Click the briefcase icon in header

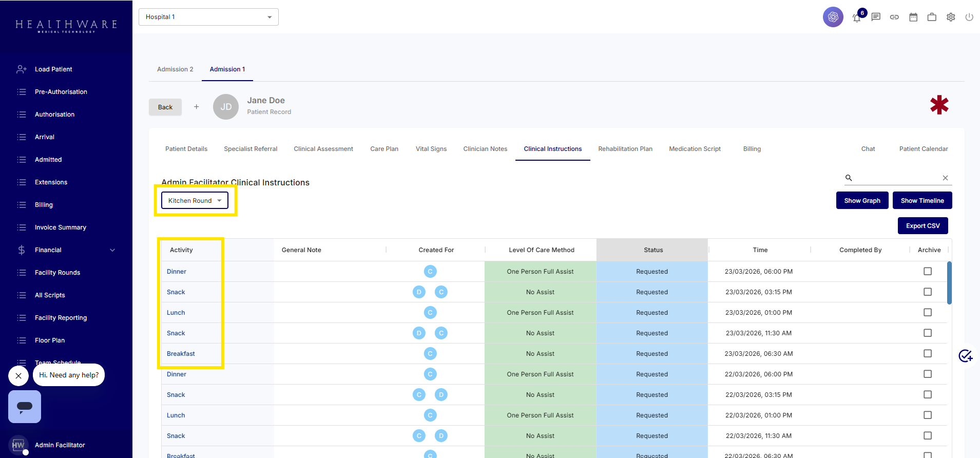tap(932, 17)
